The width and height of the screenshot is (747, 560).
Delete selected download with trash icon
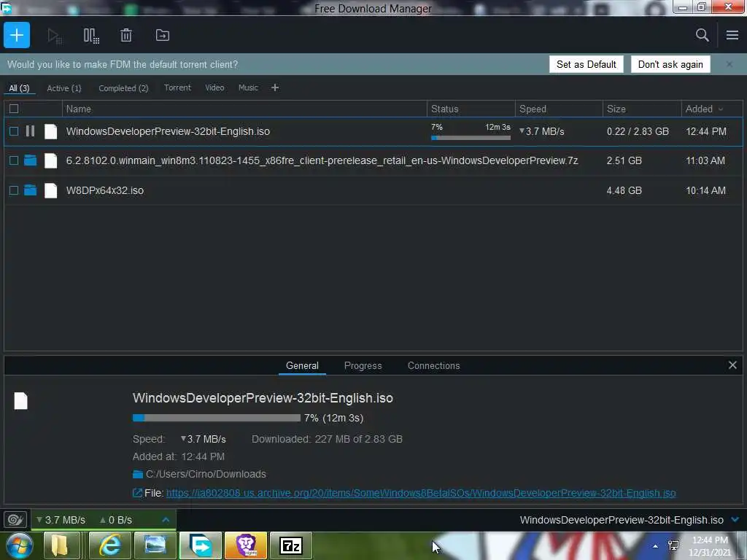click(x=125, y=35)
